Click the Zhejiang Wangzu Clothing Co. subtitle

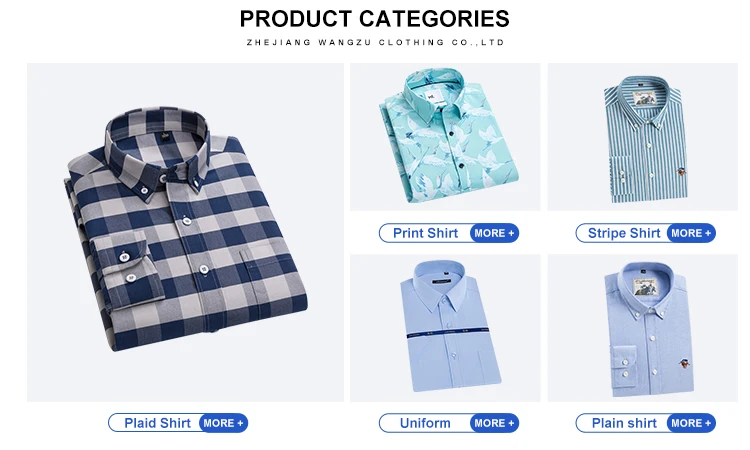[375, 43]
